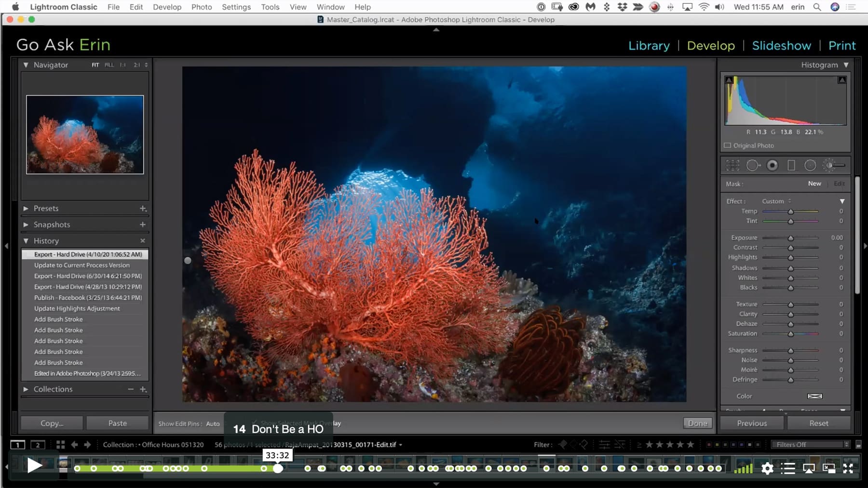Open the Apple menu
868x488 pixels.
15,7
